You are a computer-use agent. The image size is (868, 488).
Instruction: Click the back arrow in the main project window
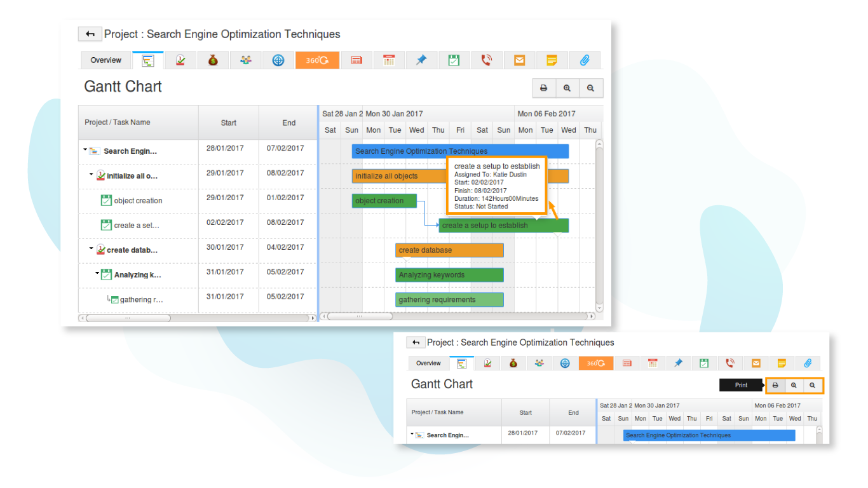pyautogui.click(x=90, y=34)
